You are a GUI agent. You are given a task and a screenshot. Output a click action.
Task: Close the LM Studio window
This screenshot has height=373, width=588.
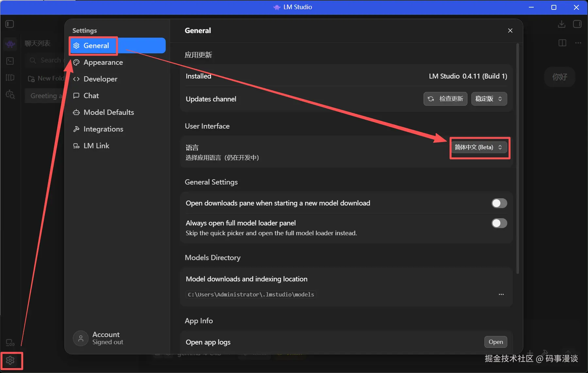(x=576, y=7)
